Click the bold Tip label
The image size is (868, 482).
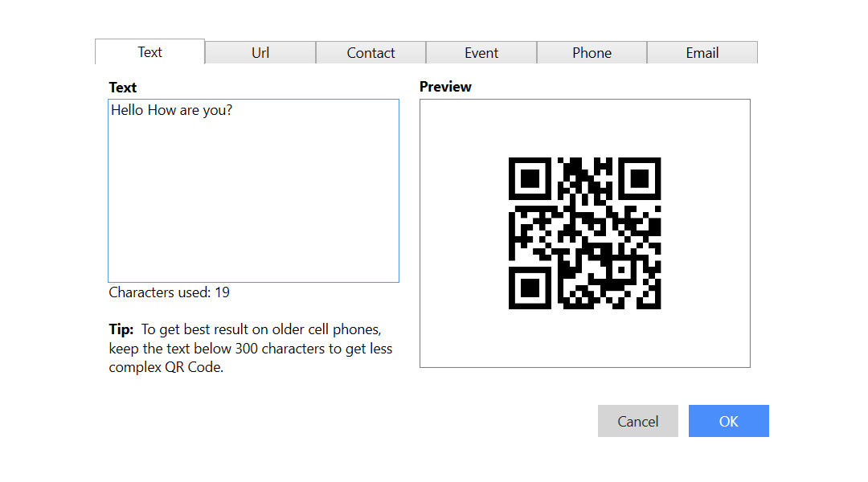[121, 329]
